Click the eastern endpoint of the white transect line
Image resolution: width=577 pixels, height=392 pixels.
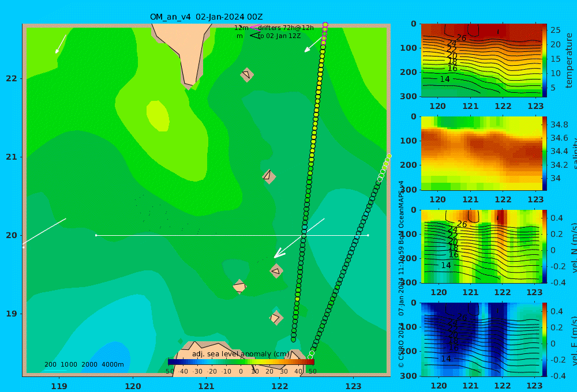click(x=368, y=235)
